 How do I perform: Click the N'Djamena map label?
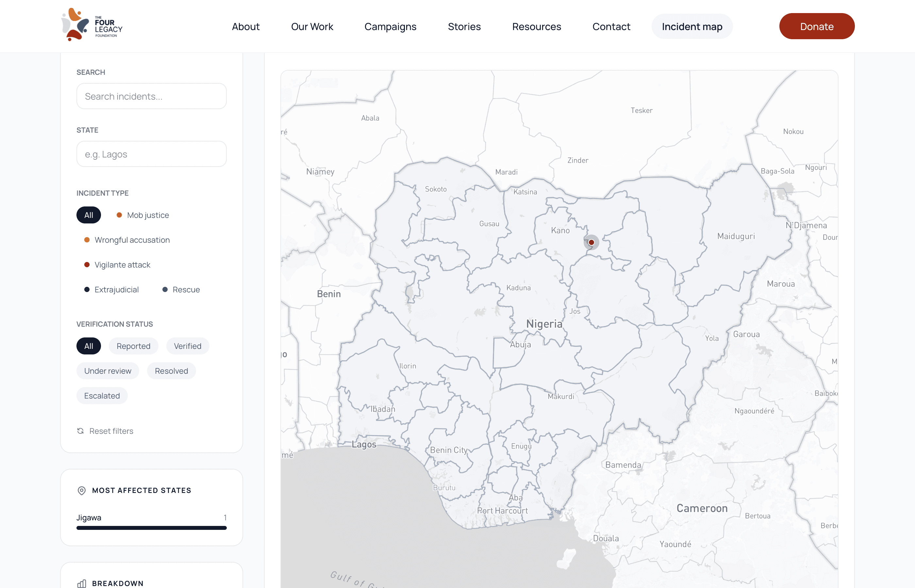tap(806, 226)
